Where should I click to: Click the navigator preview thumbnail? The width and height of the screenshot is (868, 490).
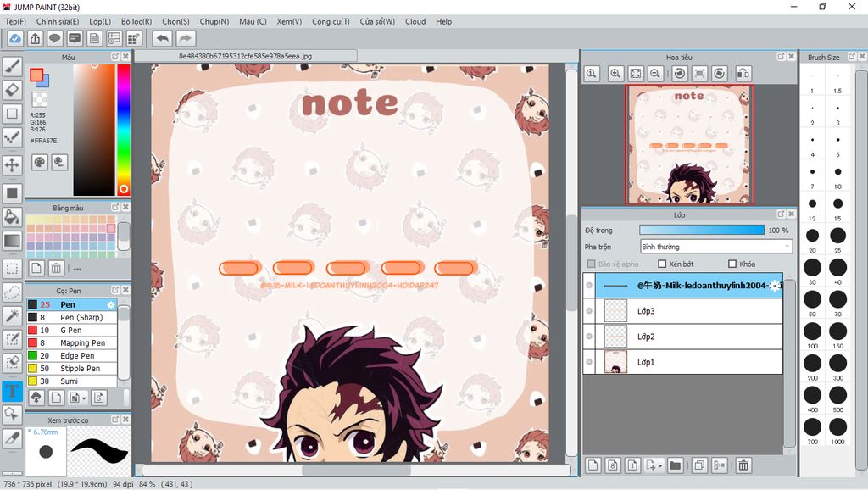(689, 144)
